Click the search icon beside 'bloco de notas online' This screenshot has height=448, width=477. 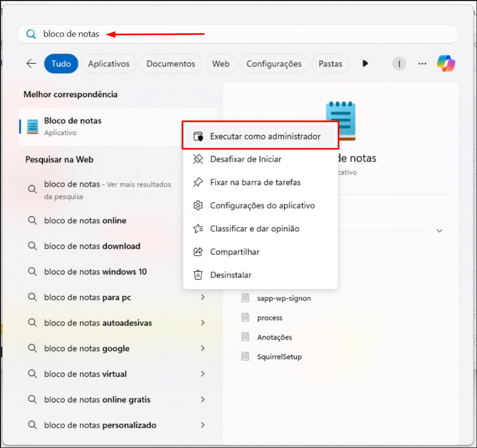pos(32,220)
